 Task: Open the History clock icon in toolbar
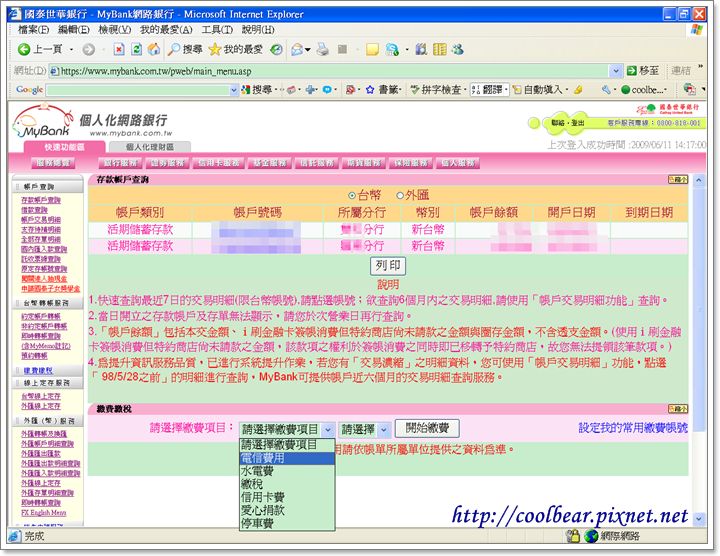(276, 49)
